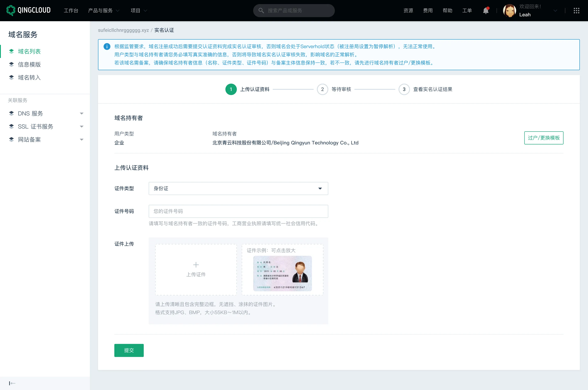Click the 欢迎回来! greeting text
The image size is (588, 390).
[530, 7]
